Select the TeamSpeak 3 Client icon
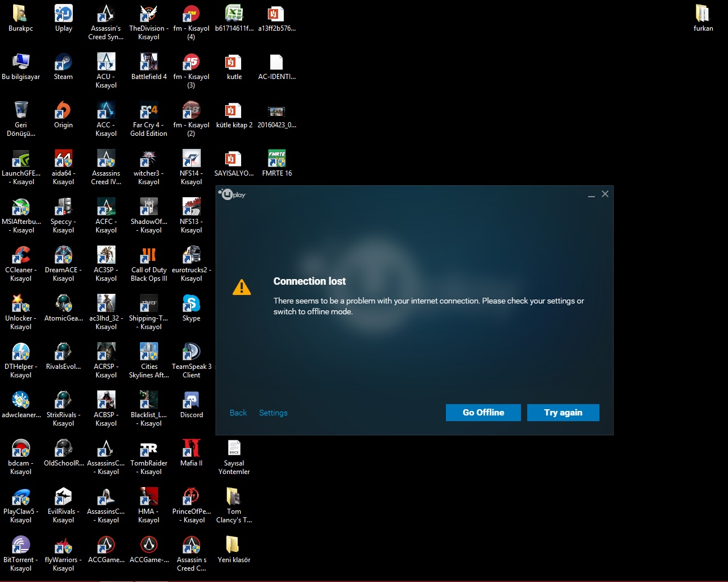Screen dimensions: 728x582 pyautogui.click(x=191, y=352)
